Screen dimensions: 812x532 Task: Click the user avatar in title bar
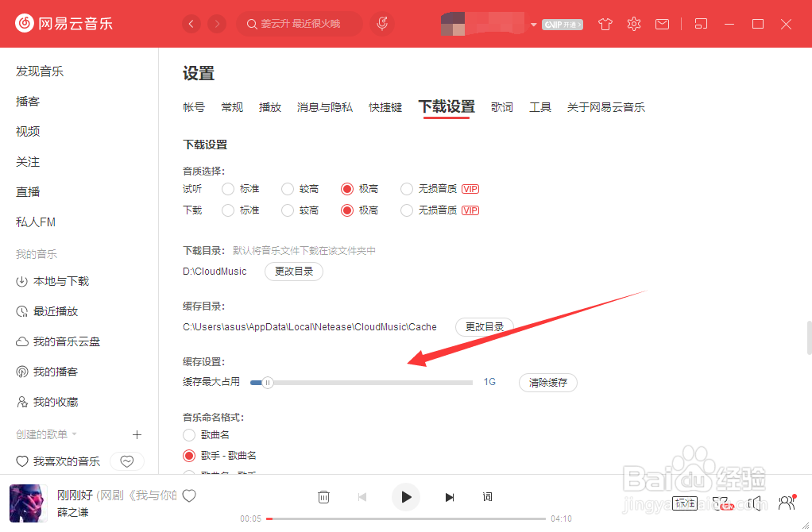click(453, 24)
